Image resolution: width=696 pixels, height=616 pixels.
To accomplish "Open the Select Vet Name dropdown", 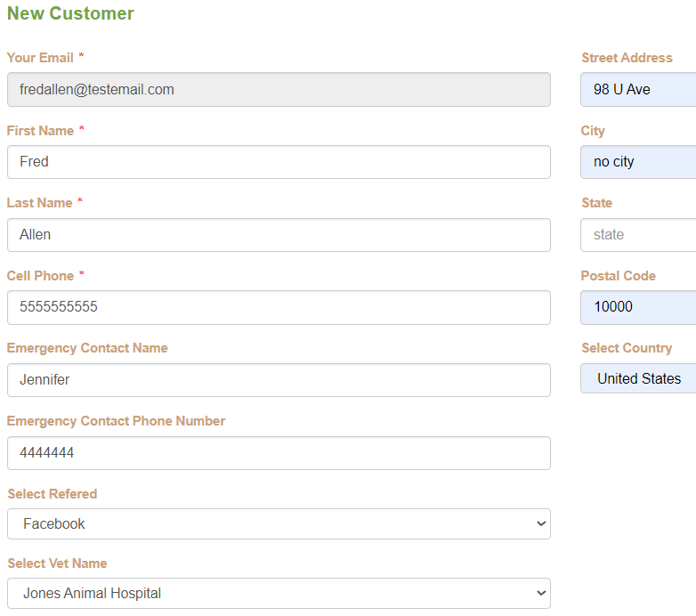I will click(x=279, y=594).
